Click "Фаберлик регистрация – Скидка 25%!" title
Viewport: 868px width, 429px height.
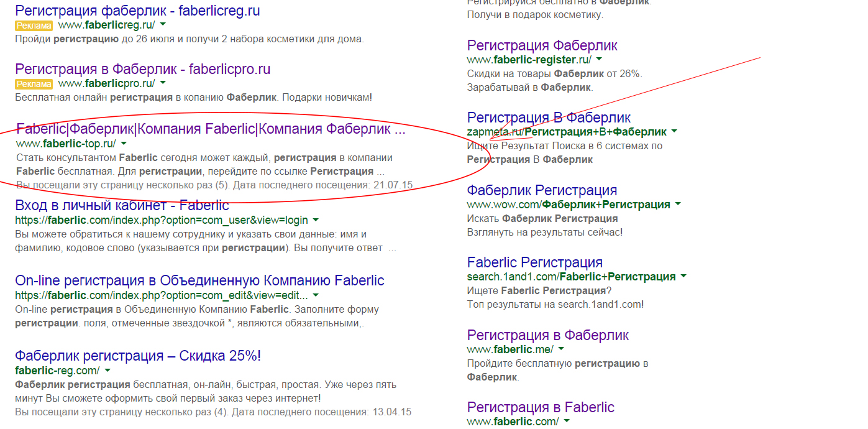coord(137,356)
